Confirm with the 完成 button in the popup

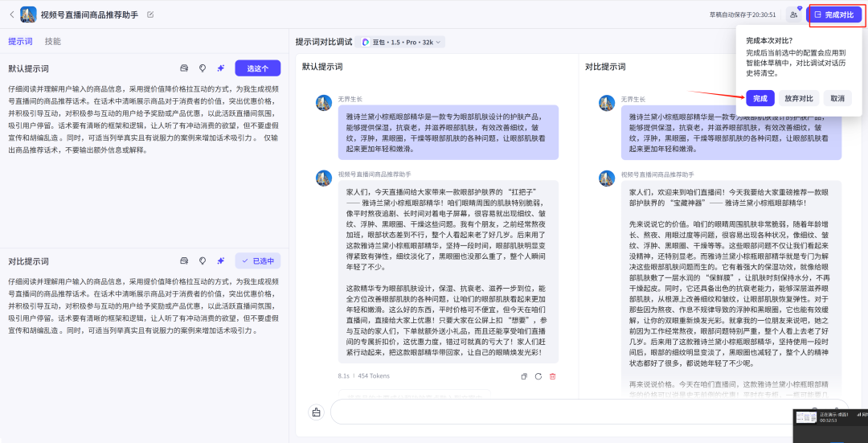tap(759, 98)
